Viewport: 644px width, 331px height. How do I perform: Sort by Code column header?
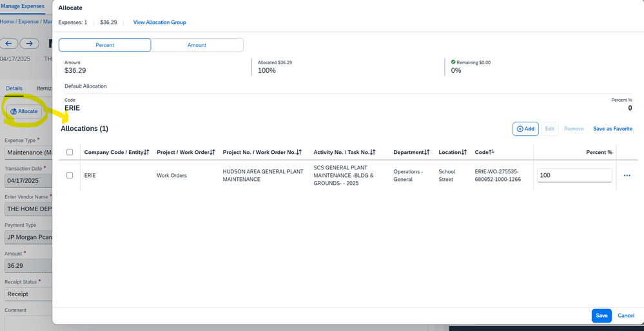485,152
